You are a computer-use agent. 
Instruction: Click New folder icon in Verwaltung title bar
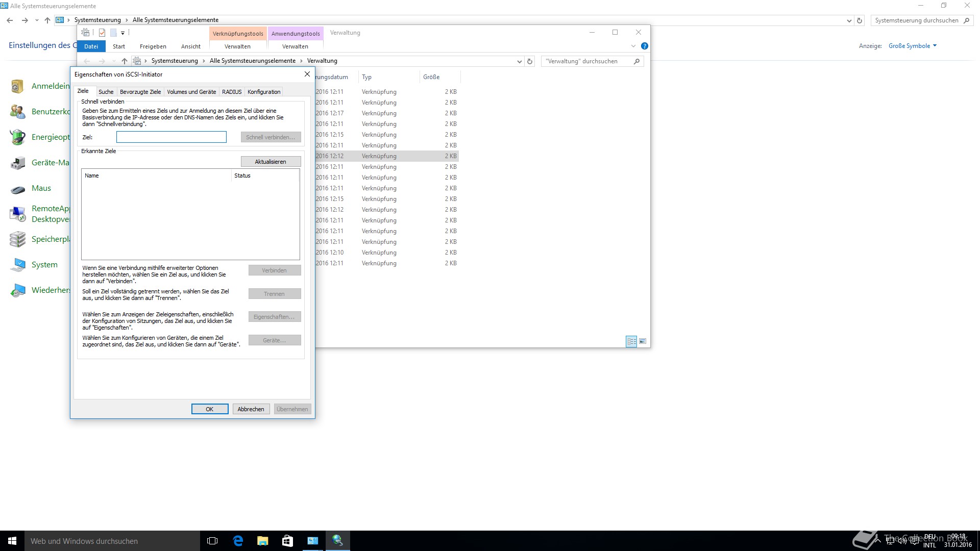pos(113,33)
